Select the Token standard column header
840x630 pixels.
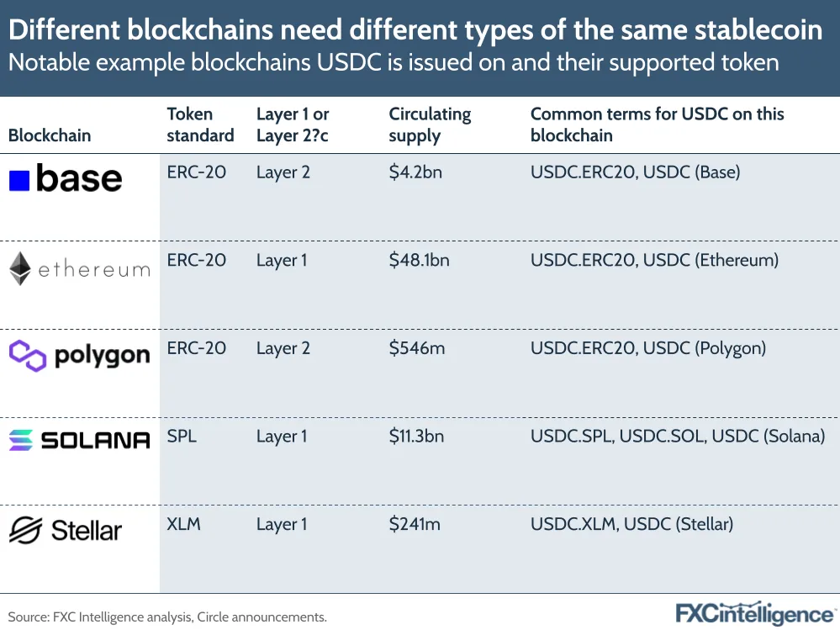coord(200,124)
